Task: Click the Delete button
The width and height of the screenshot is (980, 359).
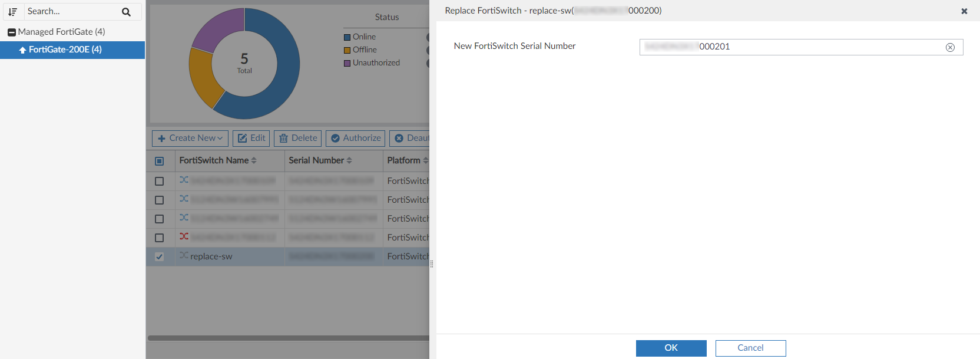Action: 297,138
